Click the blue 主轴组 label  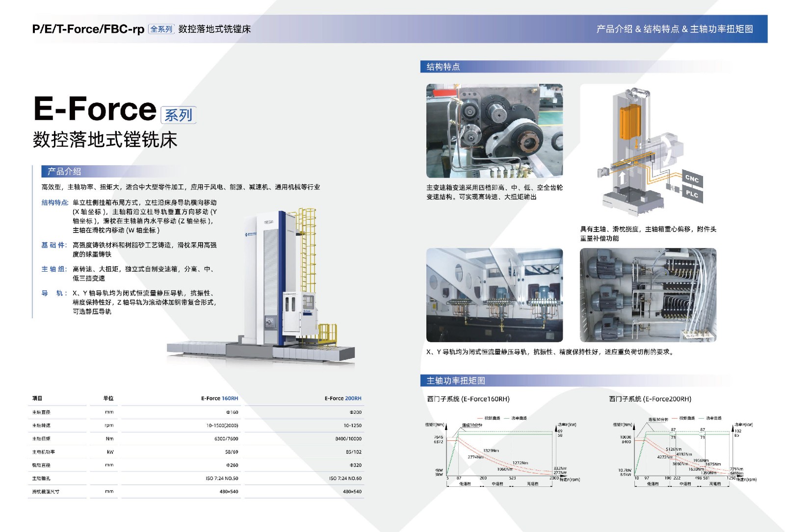(x=54, y=269)
